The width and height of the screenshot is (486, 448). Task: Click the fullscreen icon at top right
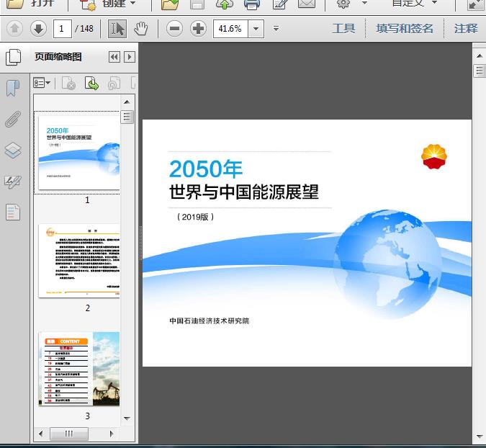(x=475, y=4)
